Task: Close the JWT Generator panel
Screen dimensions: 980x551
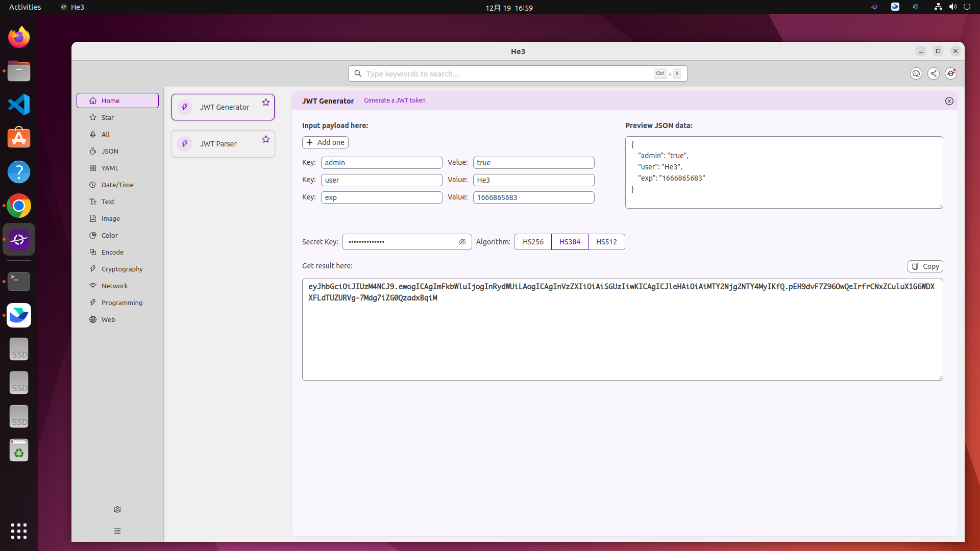Action: pos(949,101)
